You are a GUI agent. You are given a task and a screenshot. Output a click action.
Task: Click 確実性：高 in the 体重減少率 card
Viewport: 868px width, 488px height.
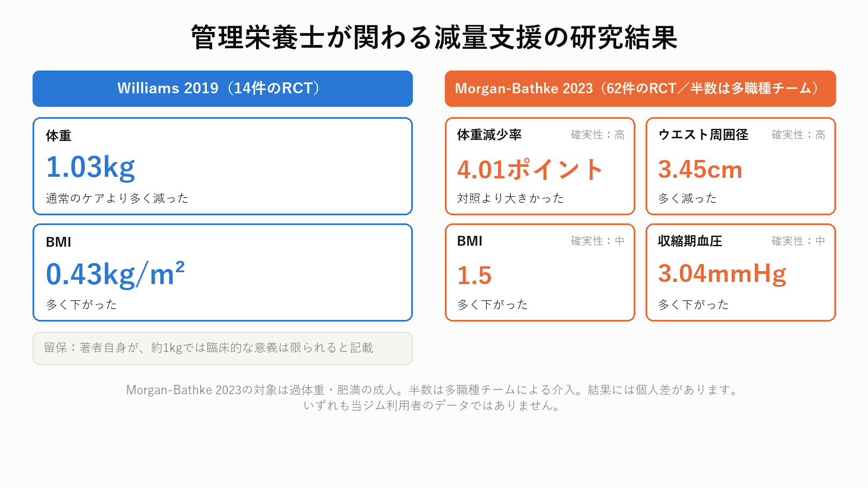pos(598,134)
